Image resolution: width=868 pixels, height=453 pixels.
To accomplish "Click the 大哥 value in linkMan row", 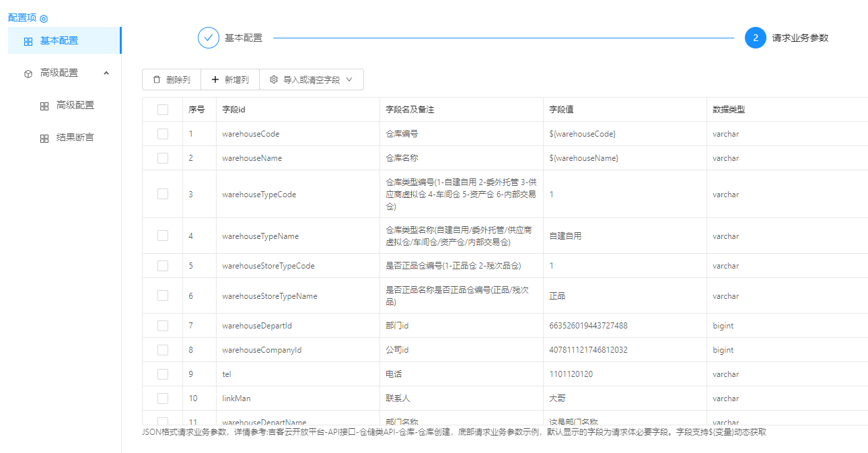I will coord(557,398).
